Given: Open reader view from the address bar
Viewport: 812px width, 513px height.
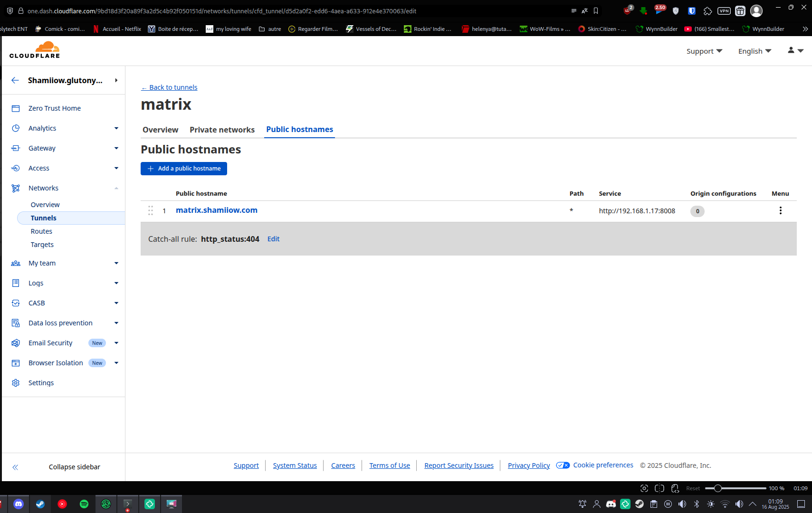Looking at the screenshot, I should click(574, 10).
